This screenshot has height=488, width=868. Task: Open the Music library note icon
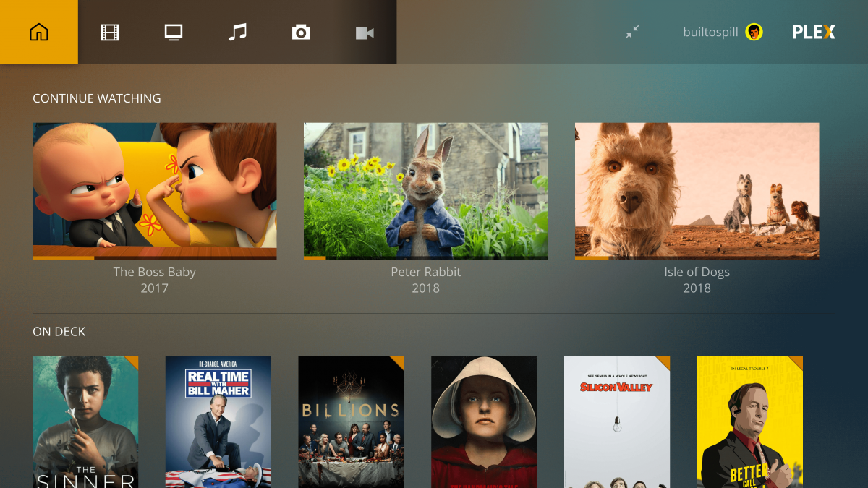pos(237,33)
